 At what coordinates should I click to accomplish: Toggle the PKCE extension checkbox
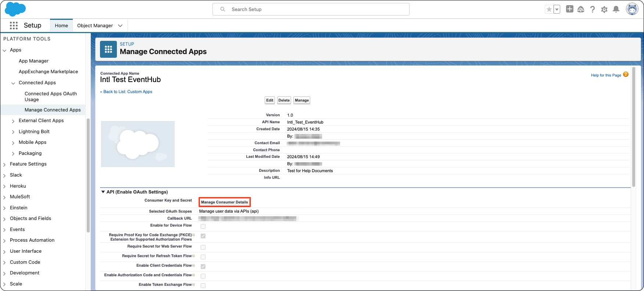pos(203,236)
